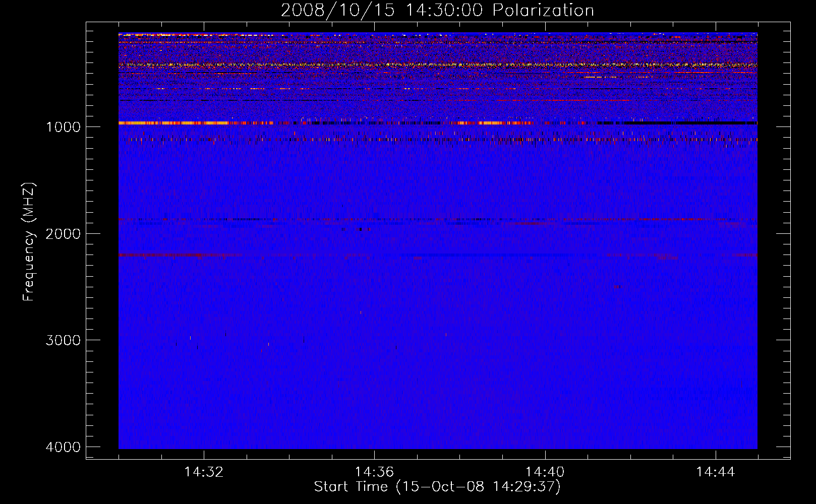This screenshot has height=504, width=816.
Task: Click the yellow noisy band near 400 MHz
Action: [438, 65]
